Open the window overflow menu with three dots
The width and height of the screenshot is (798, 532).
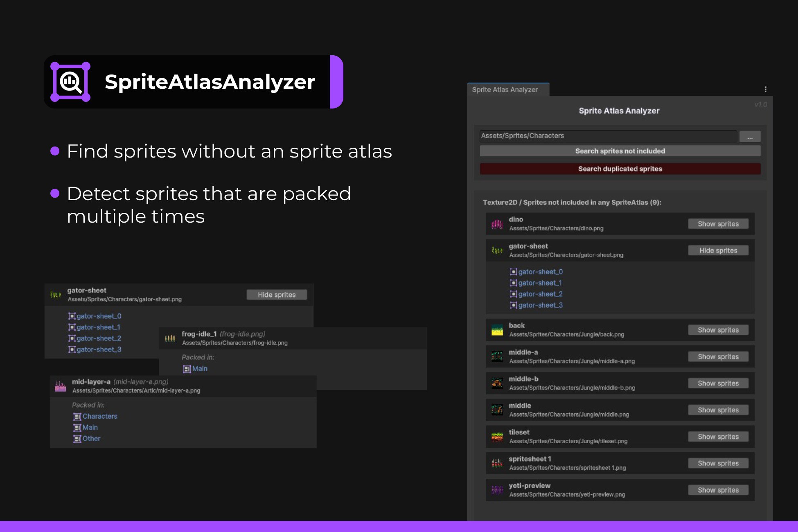[765, 88]
